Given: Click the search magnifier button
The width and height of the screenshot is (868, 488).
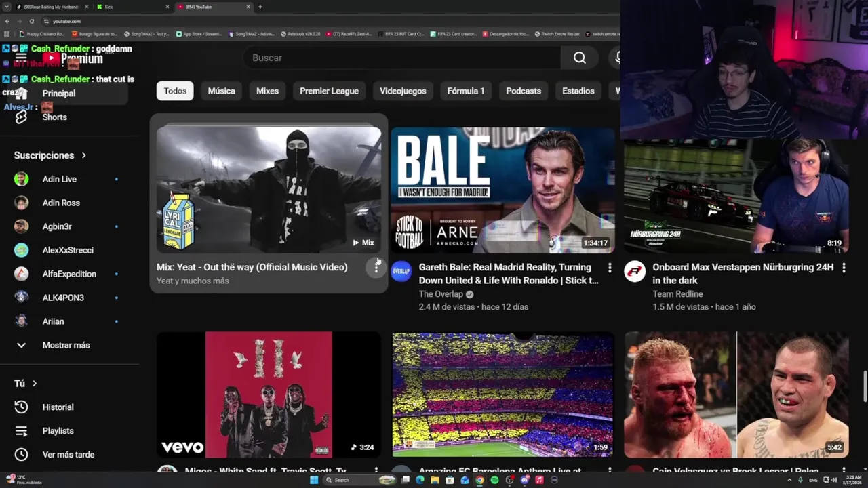Looking at the screenshot, I should (x=580, y=58).
